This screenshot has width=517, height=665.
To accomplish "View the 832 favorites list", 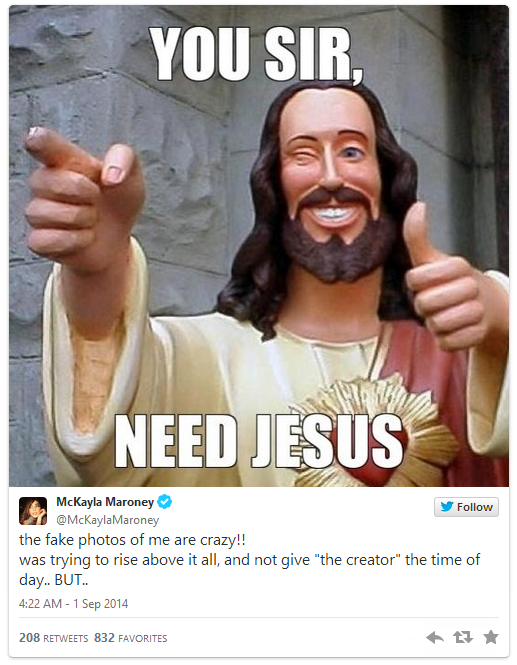I will pos(131,638).
